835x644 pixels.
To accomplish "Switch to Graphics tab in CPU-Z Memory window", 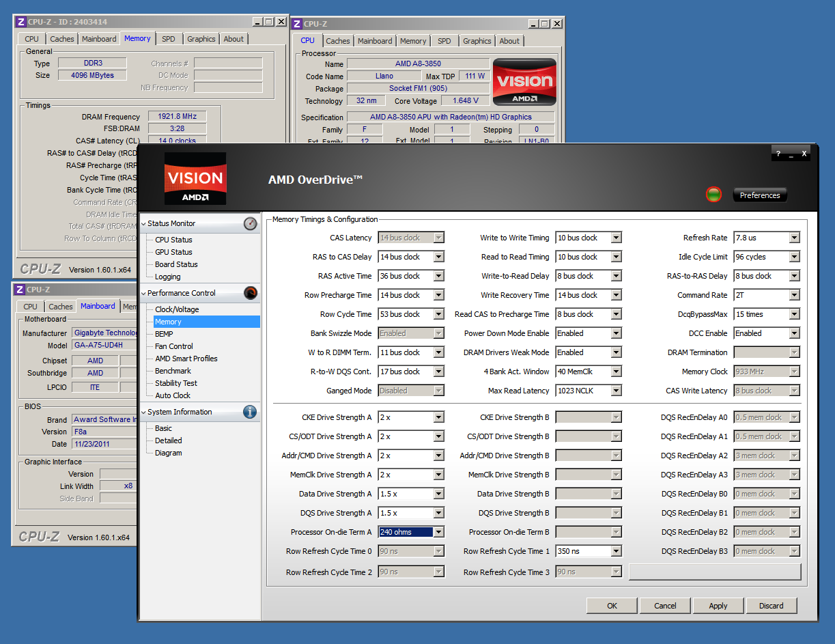I will click(x=201, y=39).
